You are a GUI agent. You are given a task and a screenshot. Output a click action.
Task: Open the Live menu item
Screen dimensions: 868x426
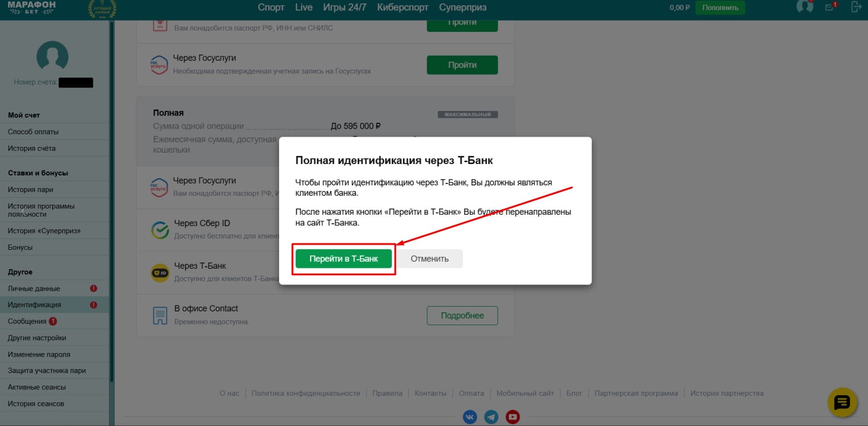click(304, 7)
